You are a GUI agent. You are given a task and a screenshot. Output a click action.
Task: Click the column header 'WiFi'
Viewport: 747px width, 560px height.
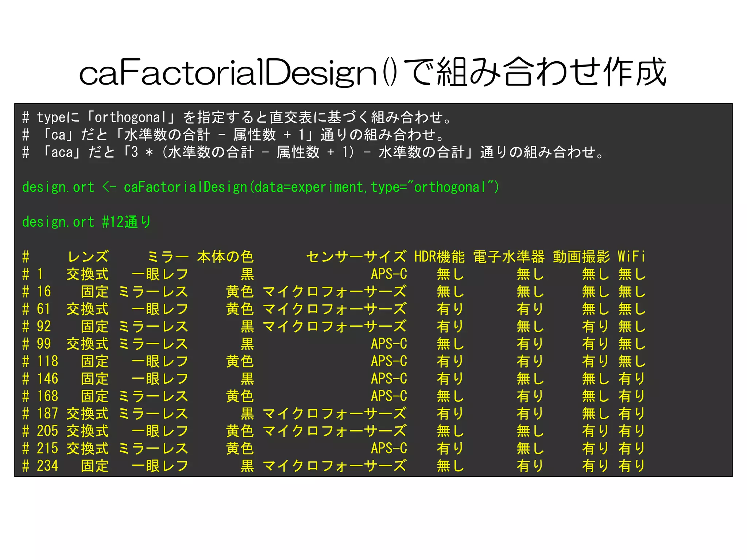tap(631, 257)
